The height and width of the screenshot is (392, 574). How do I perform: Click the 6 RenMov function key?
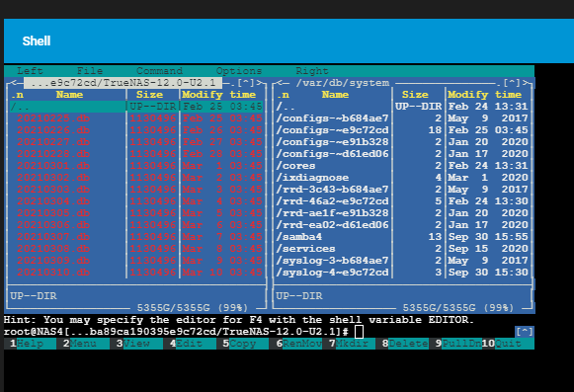coord(295,344)
